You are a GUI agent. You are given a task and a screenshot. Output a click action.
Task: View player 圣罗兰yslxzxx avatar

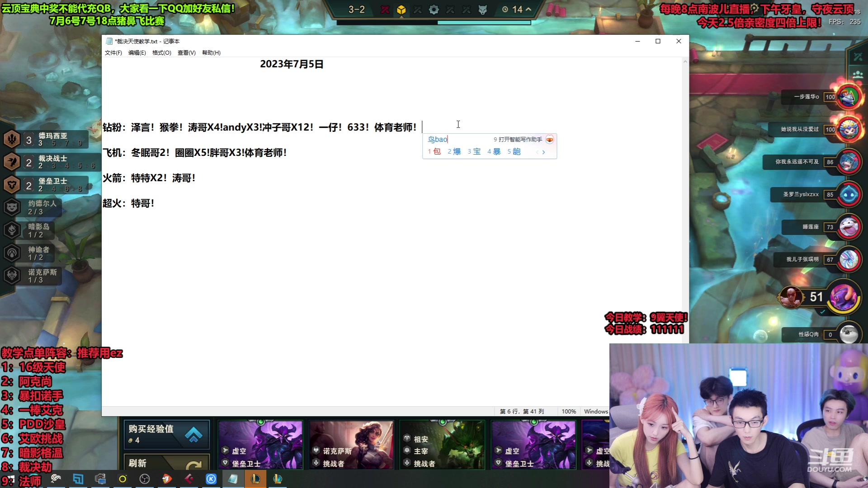849,194
